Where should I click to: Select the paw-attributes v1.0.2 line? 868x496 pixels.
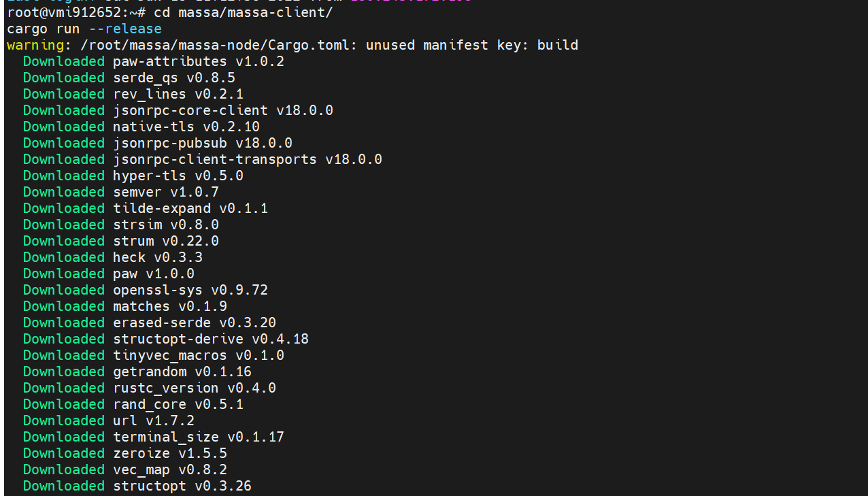154,62
